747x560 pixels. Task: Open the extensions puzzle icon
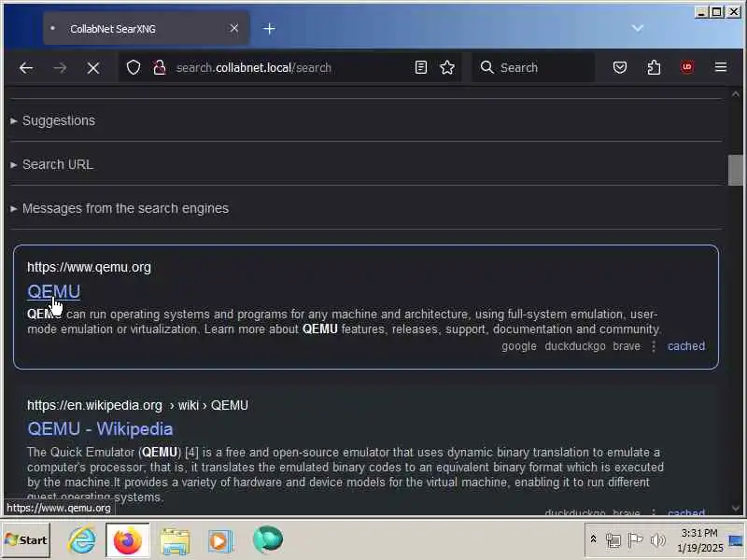pos(654,67)
